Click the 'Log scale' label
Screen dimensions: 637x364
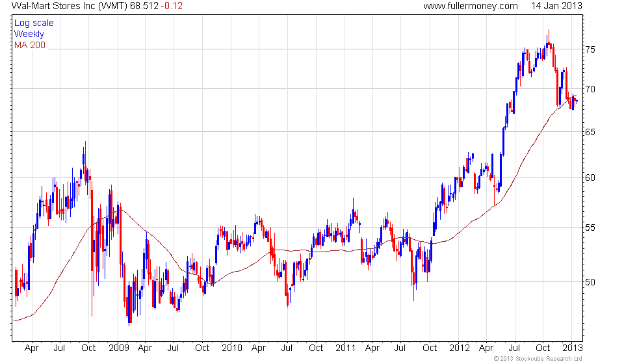tap(34, 23)
